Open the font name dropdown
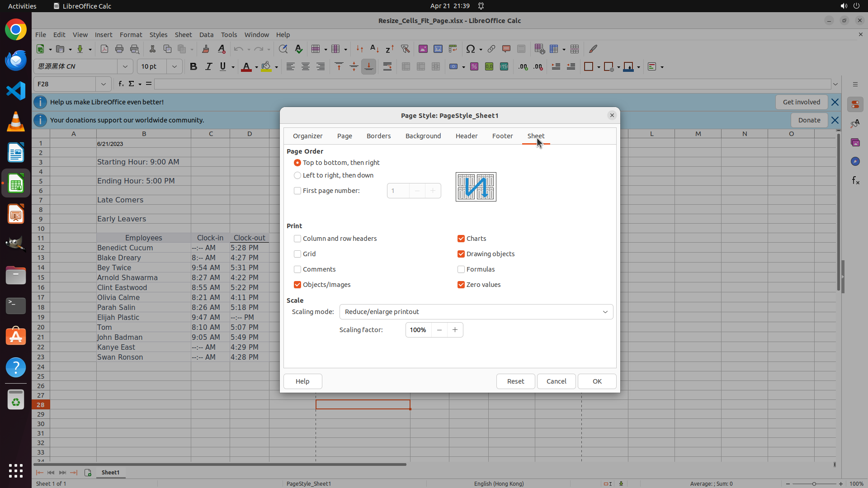868x488 pixels. coord(125,67)
